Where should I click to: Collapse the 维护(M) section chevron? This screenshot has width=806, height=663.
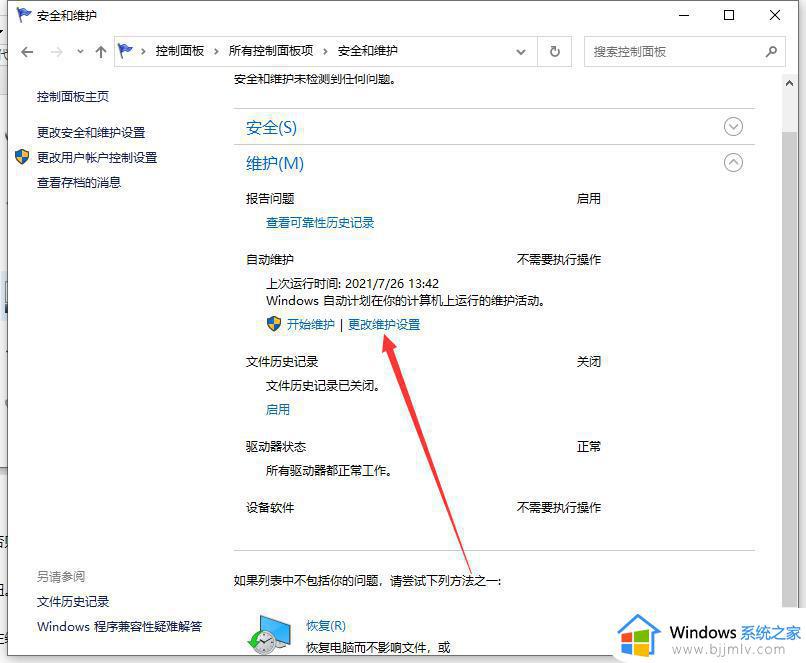click(734, 162)
